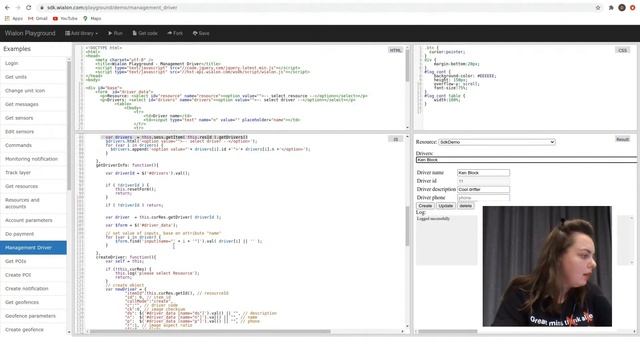Click the Driver name input field
640x360 pixels.
pyautogui.click(x=483, y=173)
